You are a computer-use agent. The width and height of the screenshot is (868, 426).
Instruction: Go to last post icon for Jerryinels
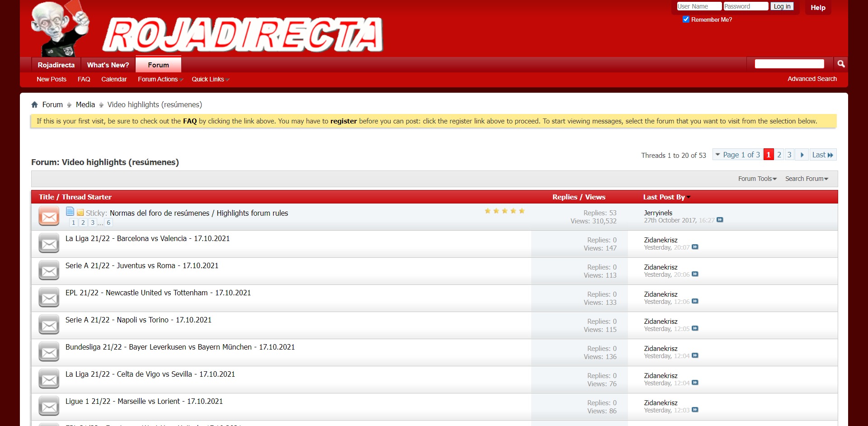click(720, 220)
